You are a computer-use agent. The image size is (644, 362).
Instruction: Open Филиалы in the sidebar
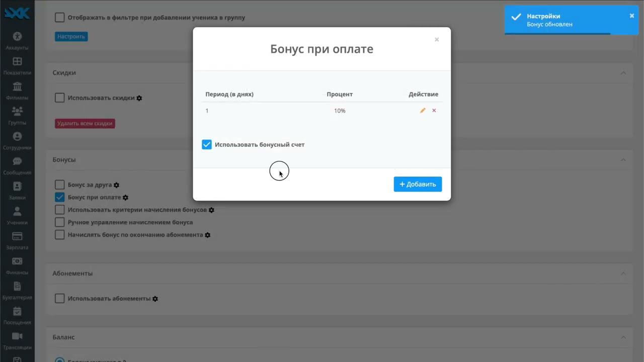[x=17, y=90]
